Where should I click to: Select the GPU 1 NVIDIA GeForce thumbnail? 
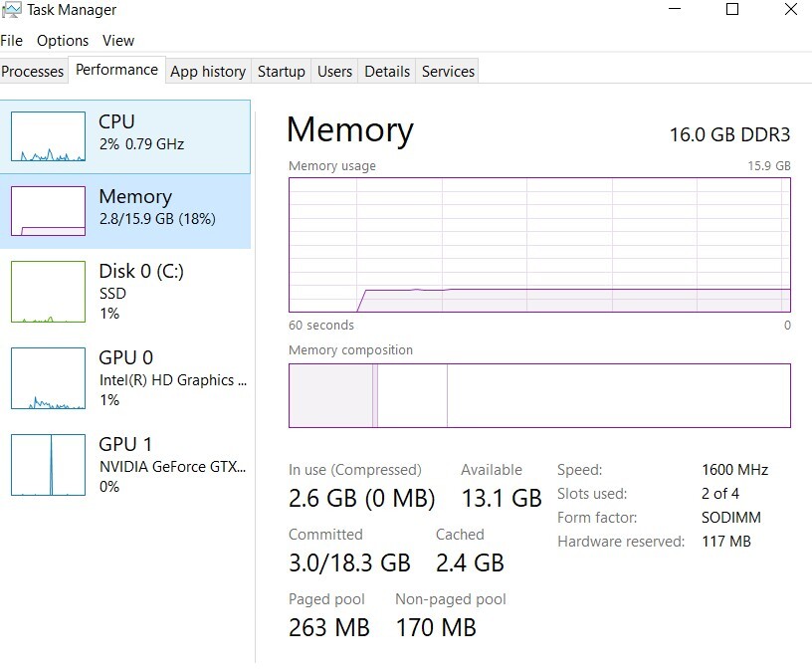[x=48, y=465]
